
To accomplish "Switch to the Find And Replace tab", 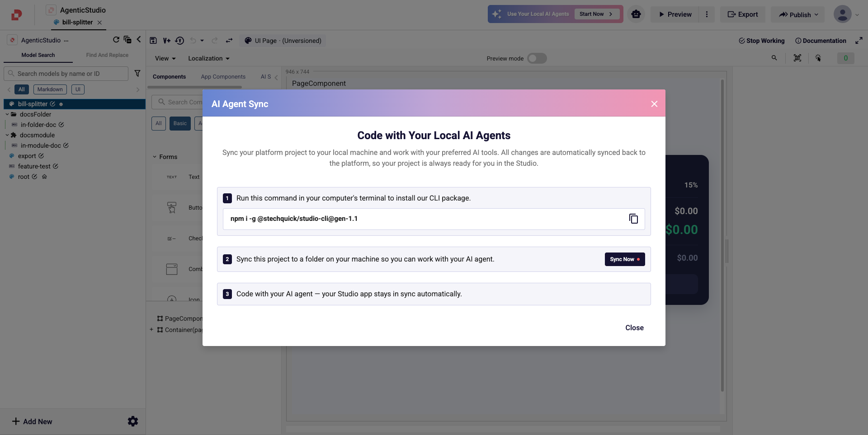I will pos(107,55).
